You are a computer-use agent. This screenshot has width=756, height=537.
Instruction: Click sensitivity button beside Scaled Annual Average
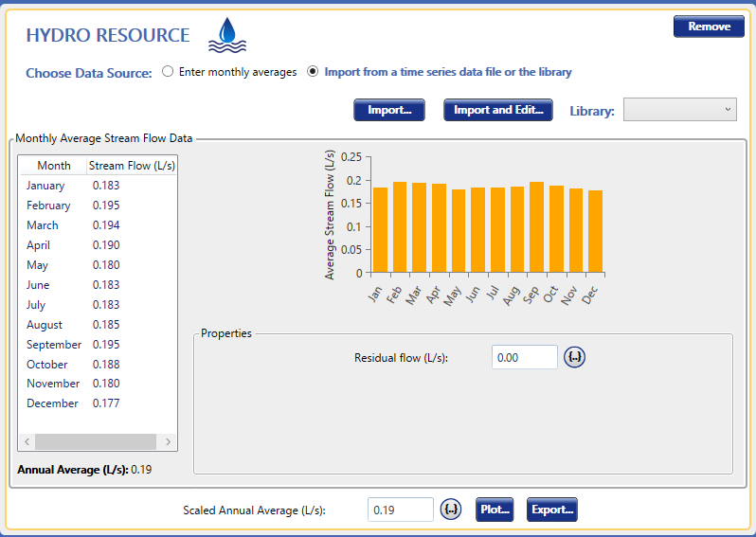(x=451, y=510)
